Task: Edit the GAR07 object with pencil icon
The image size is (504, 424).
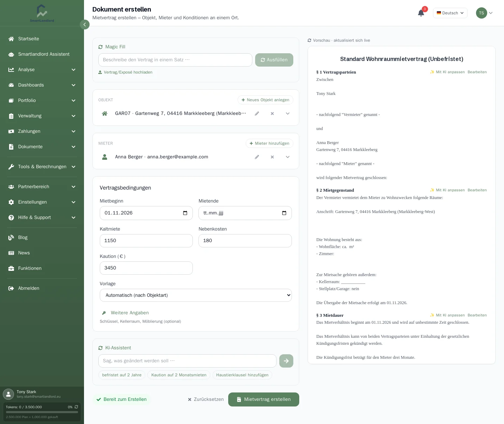Action: click(x=257, y=114)
